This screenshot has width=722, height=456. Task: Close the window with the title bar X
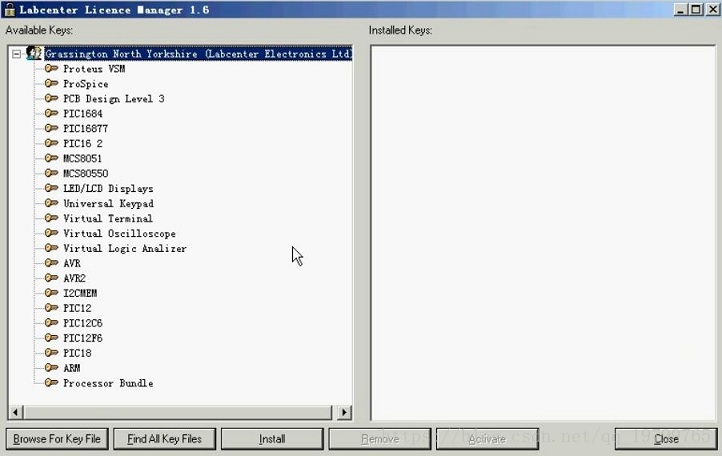(x=712, y=9)
